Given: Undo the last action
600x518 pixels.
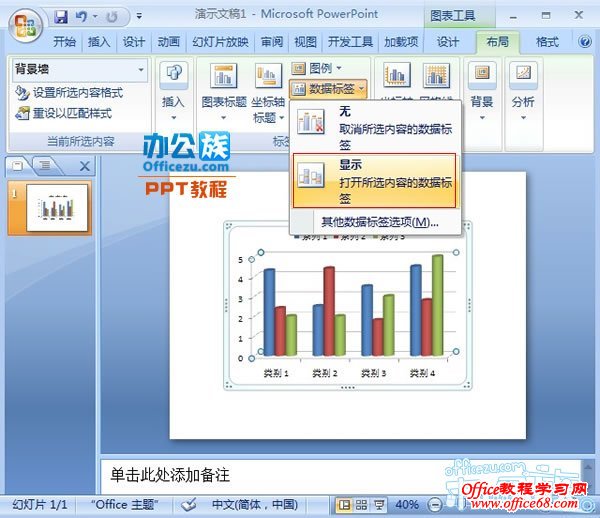Looking at the screenshot, I should (81, 17).
